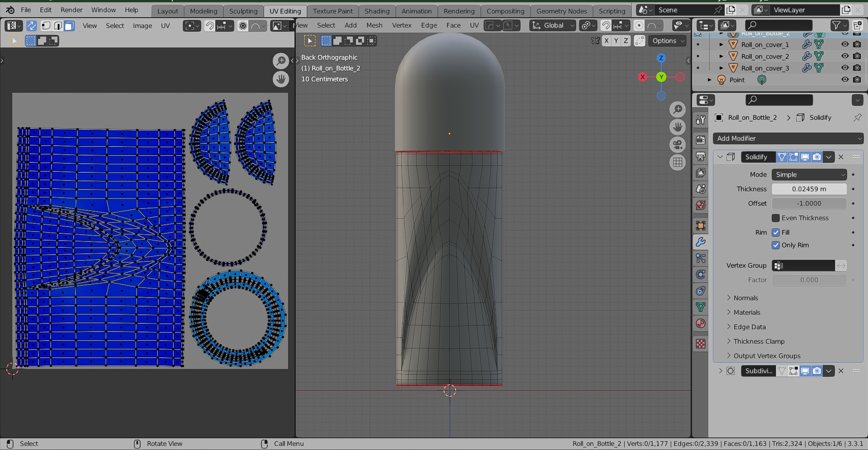This screenshot has height=450, width=868.
Task: Open Texture properties checker tab
Action: coord(701,344)
